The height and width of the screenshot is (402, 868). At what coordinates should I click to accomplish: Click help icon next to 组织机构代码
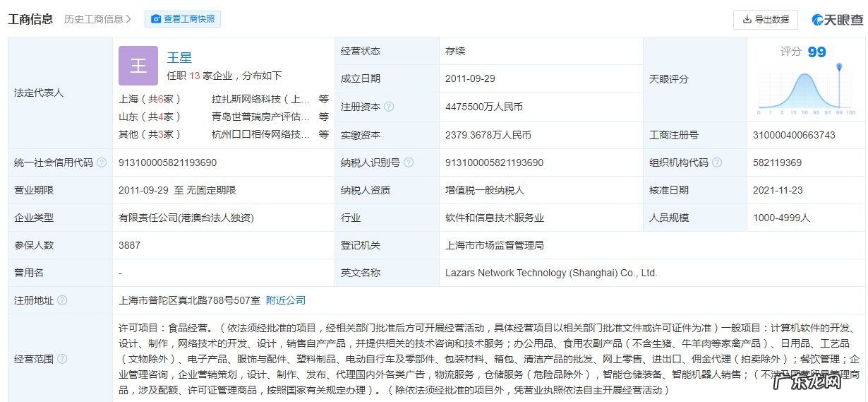pyautogui.click(x=717, y=162)
